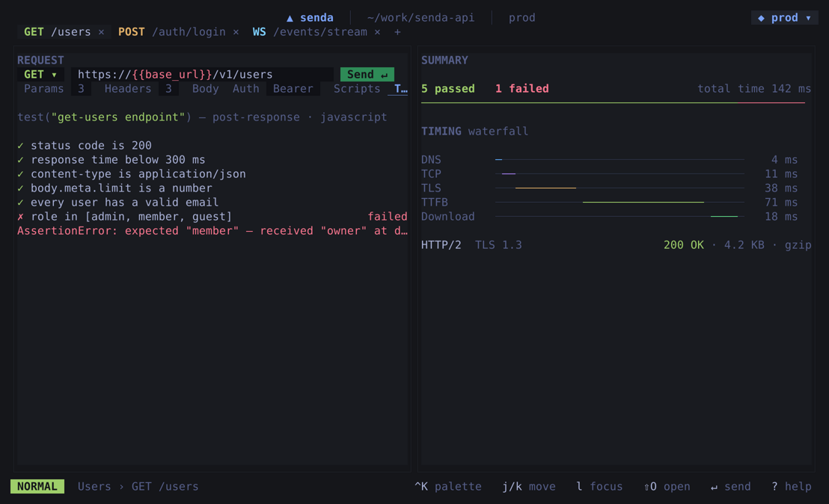Click the Params count badge 3

tap(81, 89)
